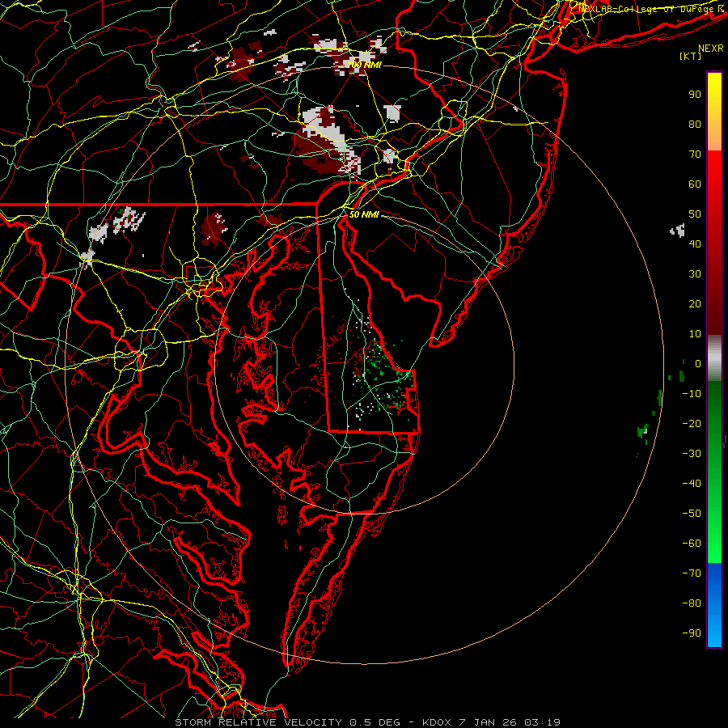Click the "-10" value on the velocity scale
Screen dimensions: 728x728
point(692,394)
